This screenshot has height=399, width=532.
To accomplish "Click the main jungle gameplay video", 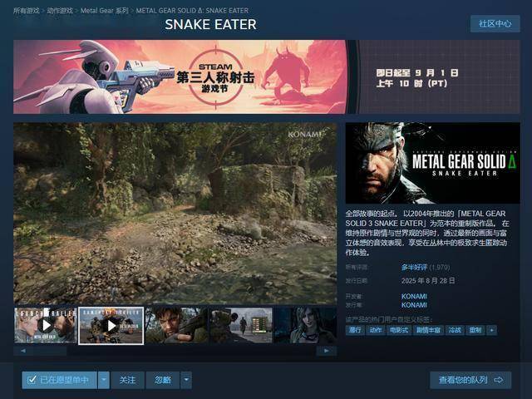I will [x=175, y=214].
